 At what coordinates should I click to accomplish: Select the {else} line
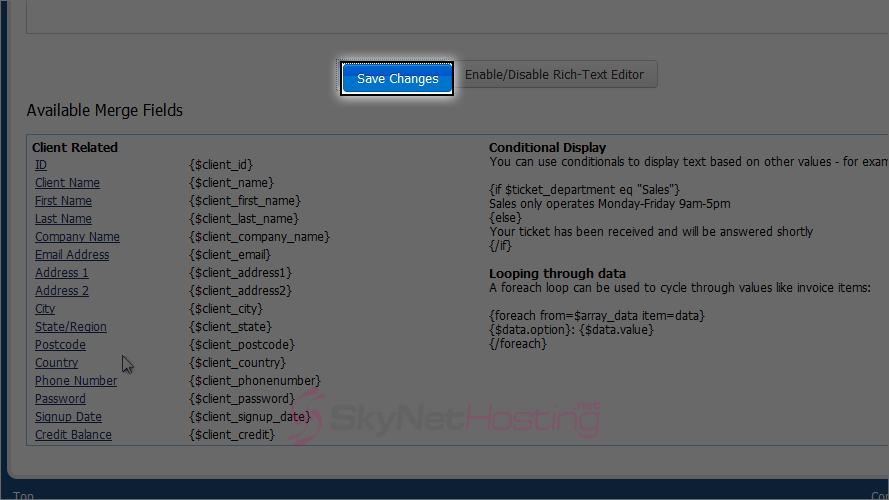point(505,218)
